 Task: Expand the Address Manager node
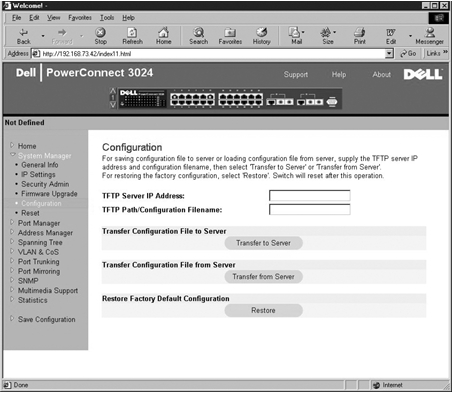click(12, 232)
